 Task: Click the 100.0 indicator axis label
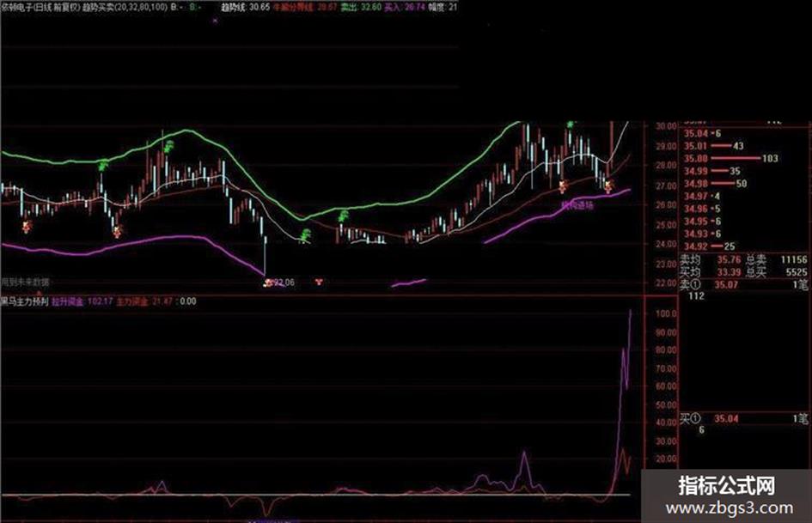pyautogui.click(x=666, y=313)
